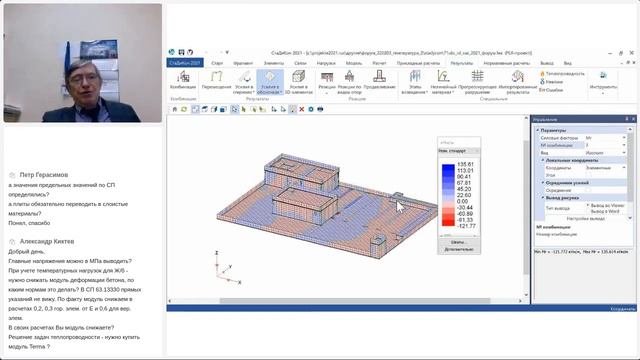Screen dimensions: 640x360
Task: Open Этапы возведения construction stages
Action: (x=415, y=82)
